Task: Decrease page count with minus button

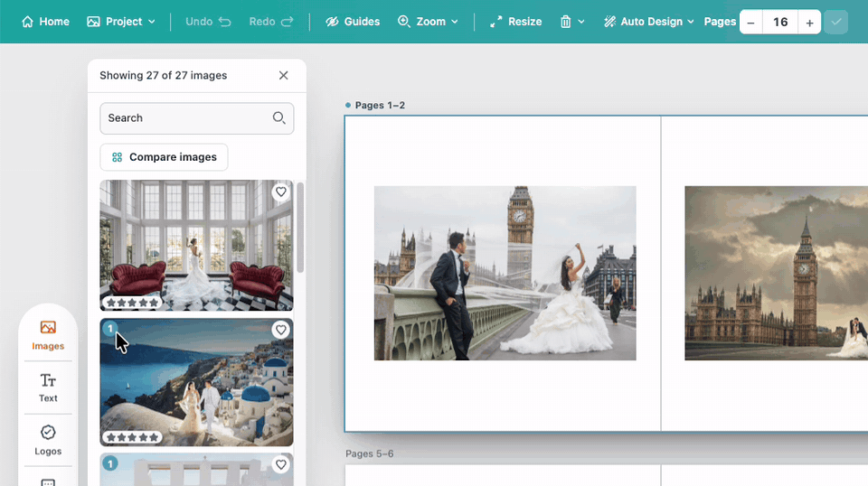Action: click(750, 22)
